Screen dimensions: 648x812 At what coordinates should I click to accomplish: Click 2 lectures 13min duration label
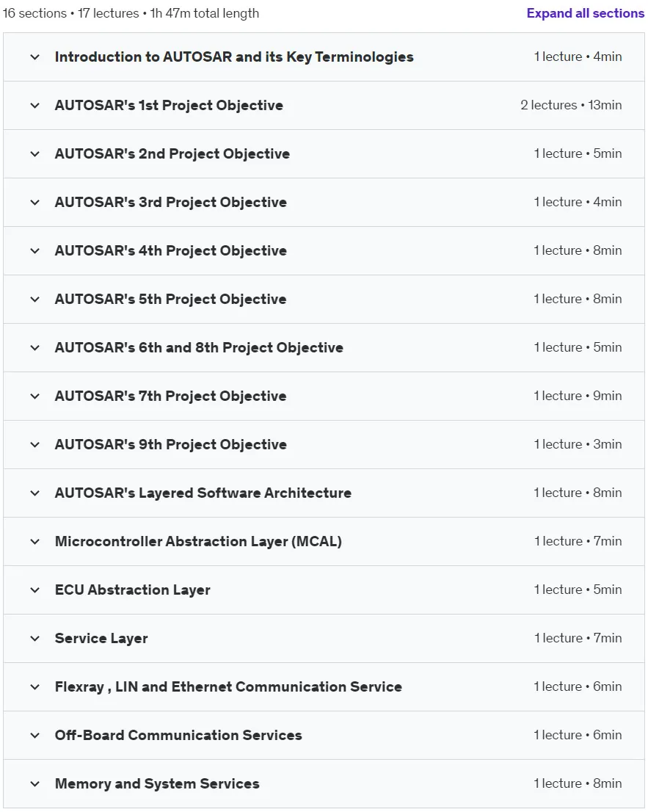(571, 105)
